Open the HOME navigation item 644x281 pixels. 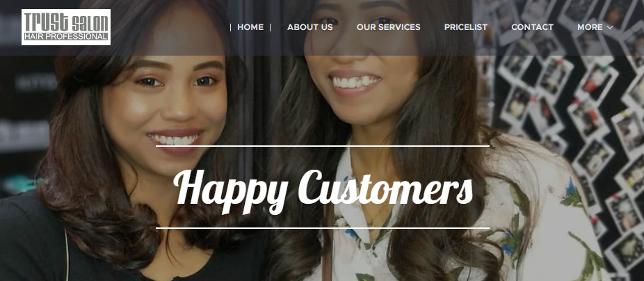(x=250, y=28)
